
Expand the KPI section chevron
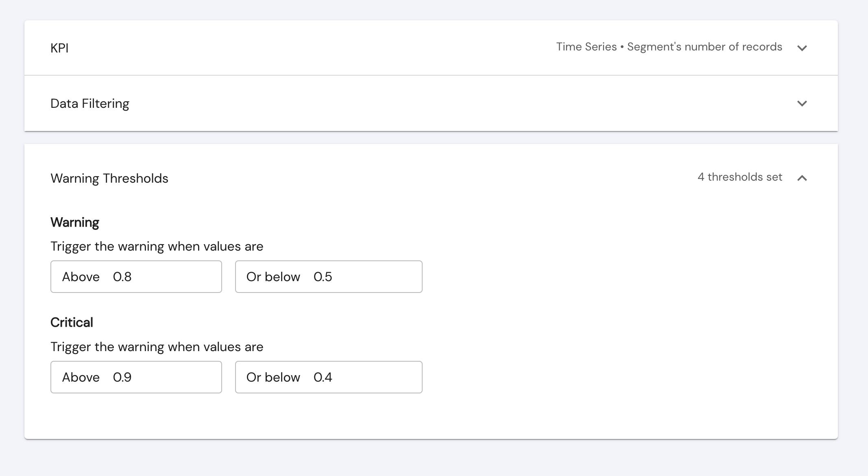coord(802,48)
